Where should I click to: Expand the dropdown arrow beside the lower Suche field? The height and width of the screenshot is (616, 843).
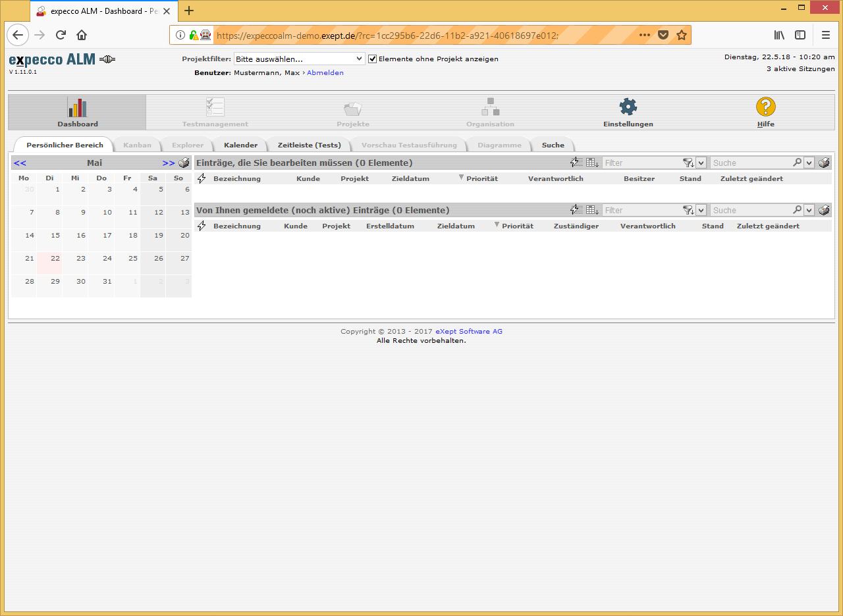click(x=809, y=210)
